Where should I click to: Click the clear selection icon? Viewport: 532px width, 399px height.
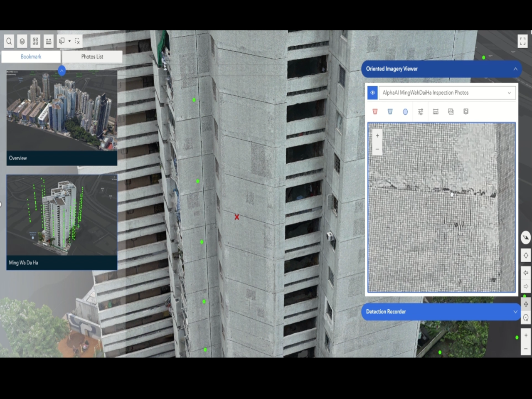pyautogui.click(x=77, y=41)
